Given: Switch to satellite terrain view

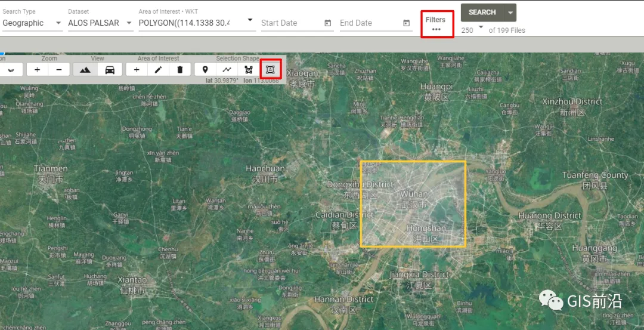Looking at the screenshot, I should point(85,69).
